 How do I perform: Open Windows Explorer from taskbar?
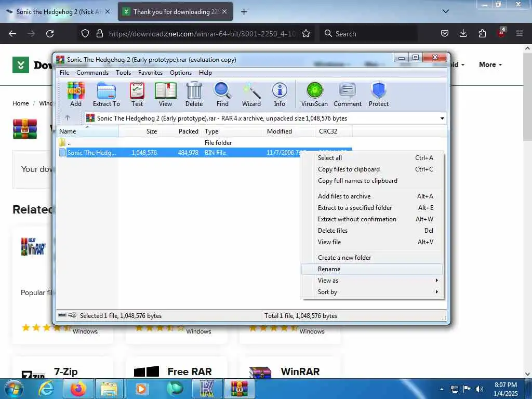pos(109,389)
